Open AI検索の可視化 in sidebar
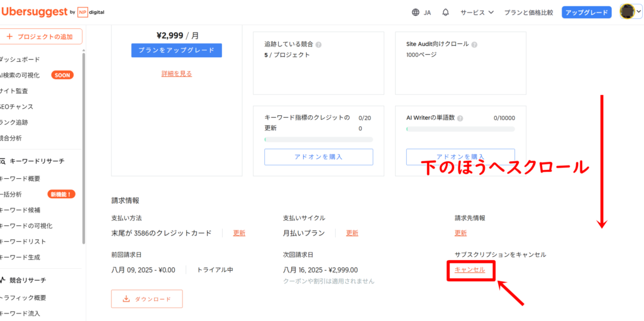The height and width of the screenshot is (321, 644). pos(19,76)
